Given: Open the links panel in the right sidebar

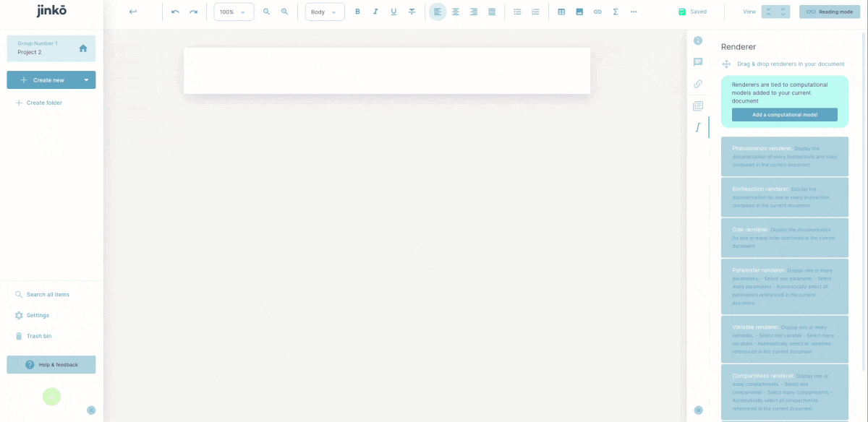Looking at the screenshot, I should [x=697, y=84].
